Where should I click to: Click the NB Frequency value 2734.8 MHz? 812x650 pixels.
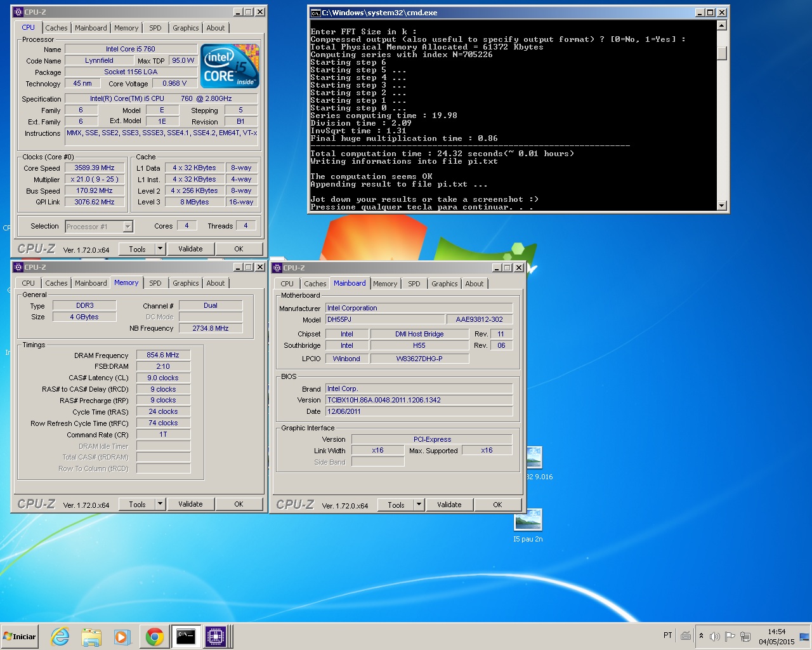tap(211, 329)
